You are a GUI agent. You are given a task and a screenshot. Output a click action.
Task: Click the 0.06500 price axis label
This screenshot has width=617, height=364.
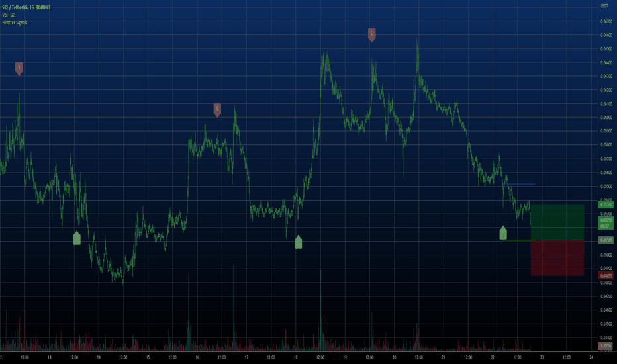606,49
